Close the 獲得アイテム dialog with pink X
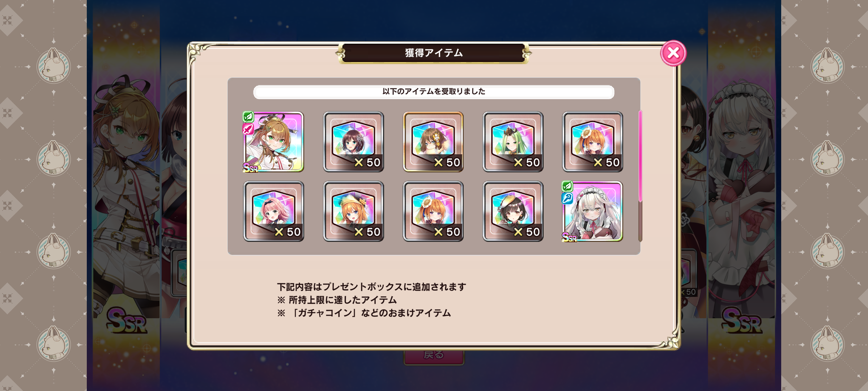Screen dimensions: 868x391 (x=673, y=53)
